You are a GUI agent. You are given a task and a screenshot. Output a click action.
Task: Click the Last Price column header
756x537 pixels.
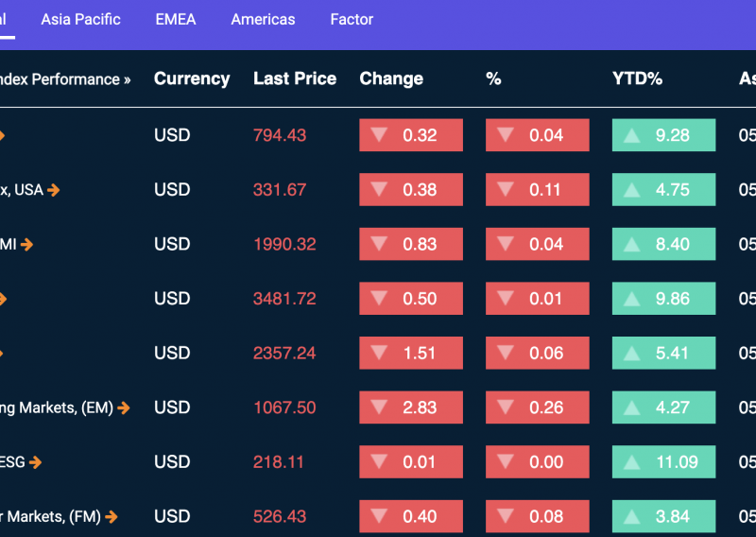(x=295, y=78)
